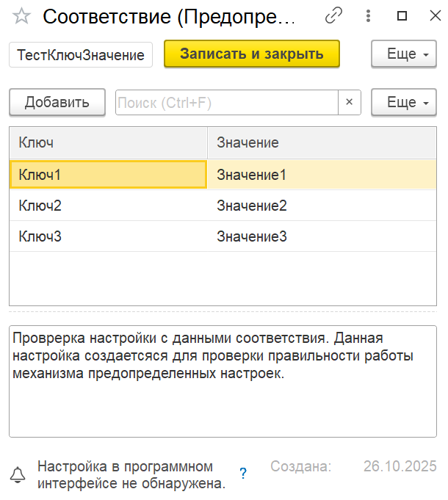Screen dimensions: 448x500
Task: Click the Добавить button
Action: point(57,103)
